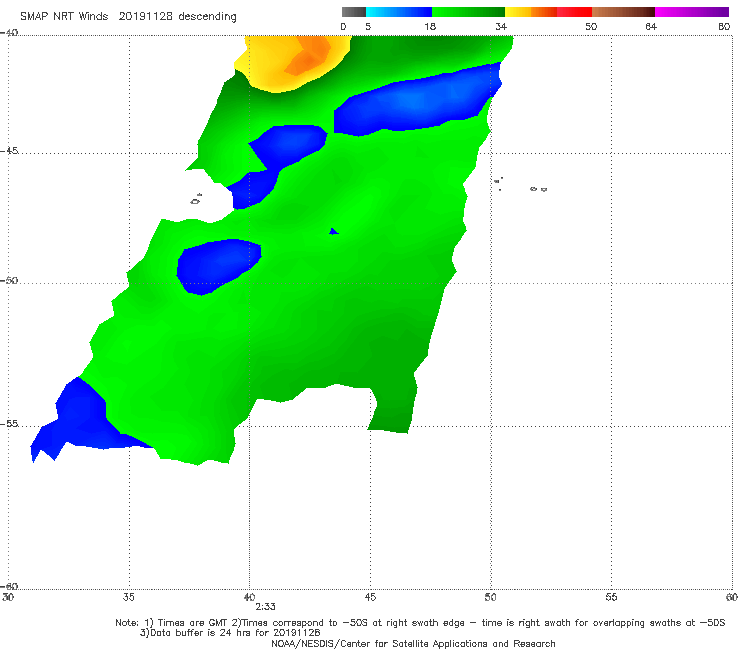Click the yellow-orange segment of the color bar
Screen dimensions: 740x650
point(531,12)
